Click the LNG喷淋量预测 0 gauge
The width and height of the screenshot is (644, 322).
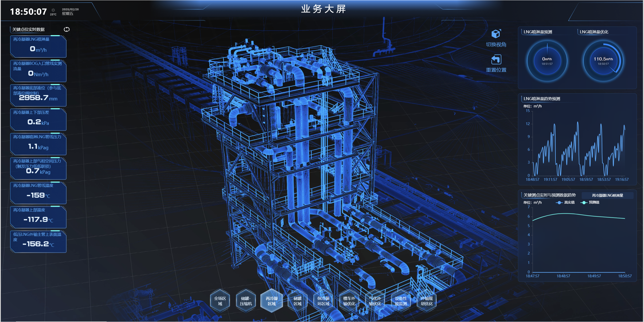click(x=547, y=61)
